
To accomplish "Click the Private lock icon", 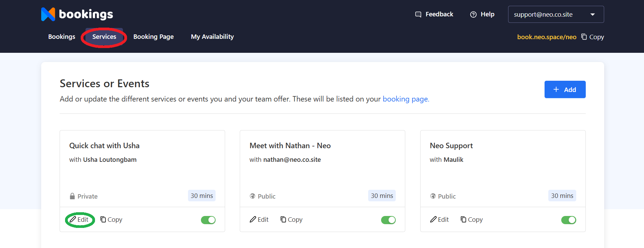I will (x=72, y=196).
